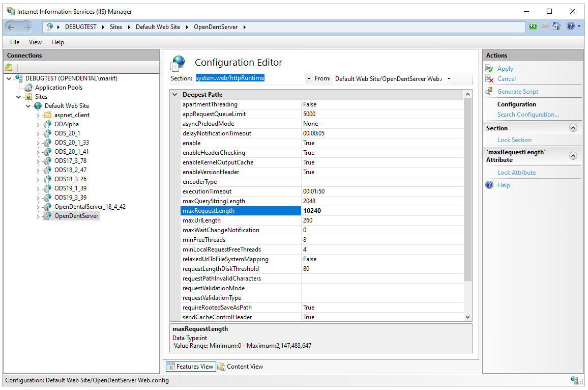Click Default Web Site in breadcrumb
This screenshot has height=390, width=588.
[x=158, y=27]
